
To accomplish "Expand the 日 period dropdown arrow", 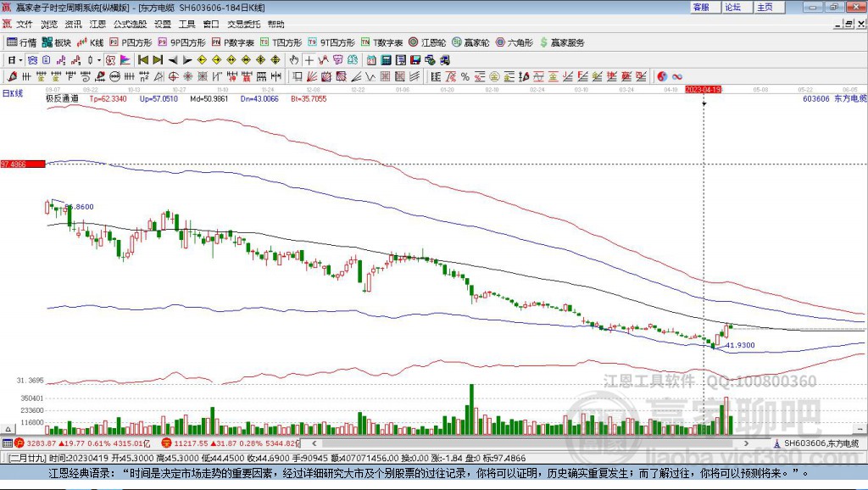I will [x=20, y=59].
